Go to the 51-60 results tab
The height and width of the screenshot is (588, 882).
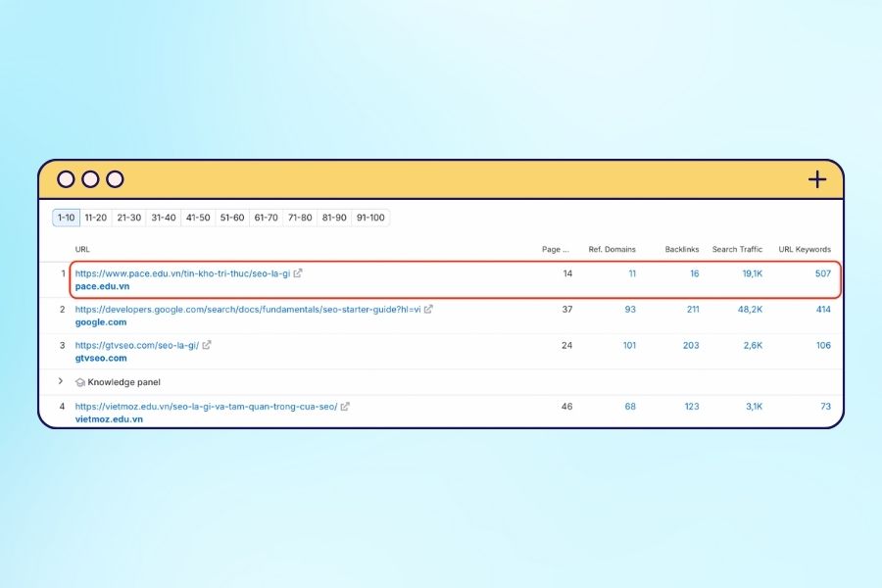[232, 218]
